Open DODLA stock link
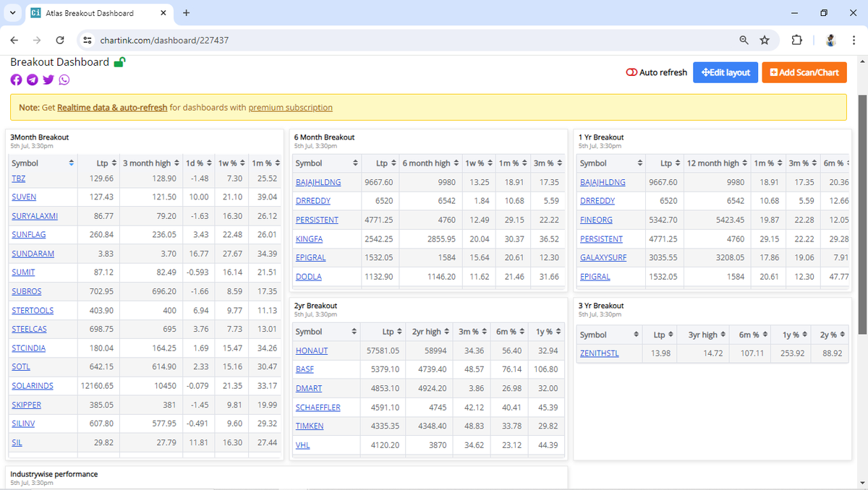The height and width of the screenshot is (490, 868). click(309, 277)
